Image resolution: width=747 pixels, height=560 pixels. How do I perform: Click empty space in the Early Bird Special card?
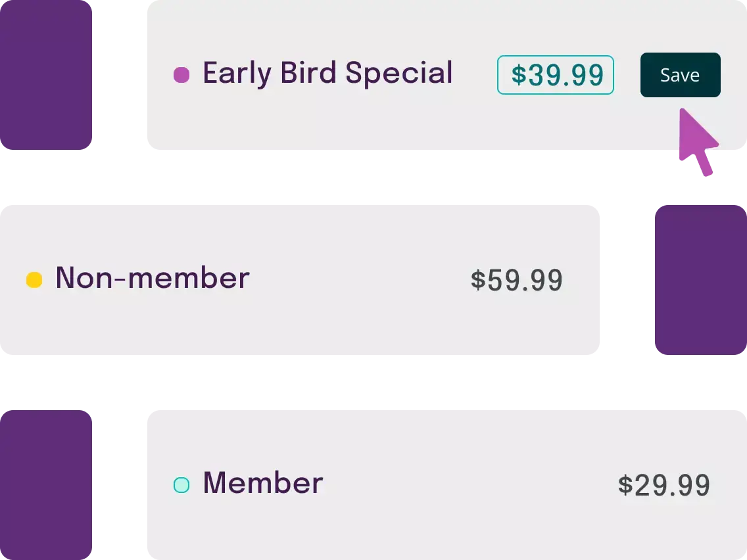pos(329,125)
